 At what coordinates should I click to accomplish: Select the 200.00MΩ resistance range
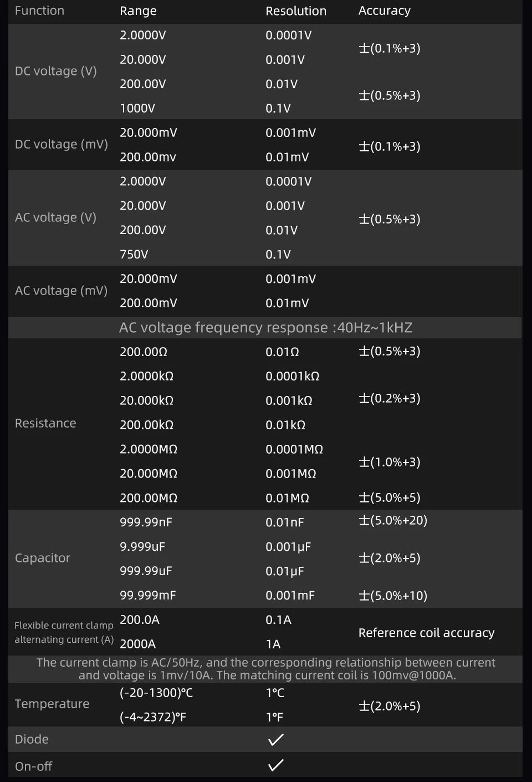149,498
